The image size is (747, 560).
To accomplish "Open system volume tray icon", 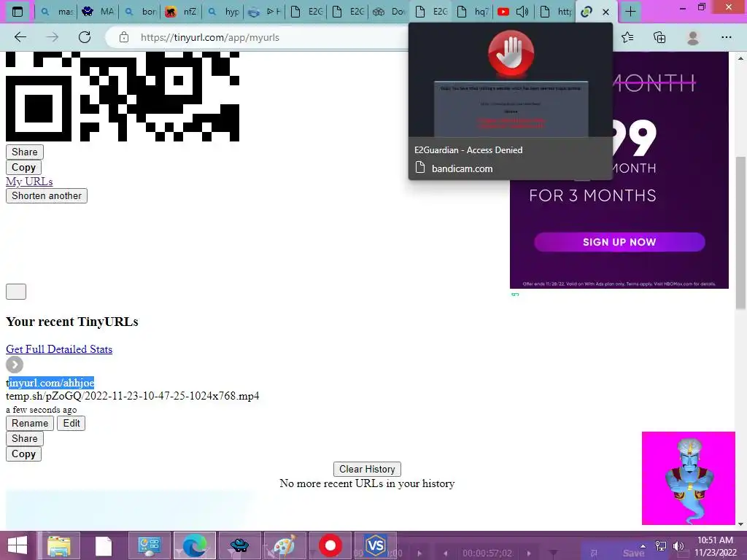I will pyautogui.click(x=678, y=545).
